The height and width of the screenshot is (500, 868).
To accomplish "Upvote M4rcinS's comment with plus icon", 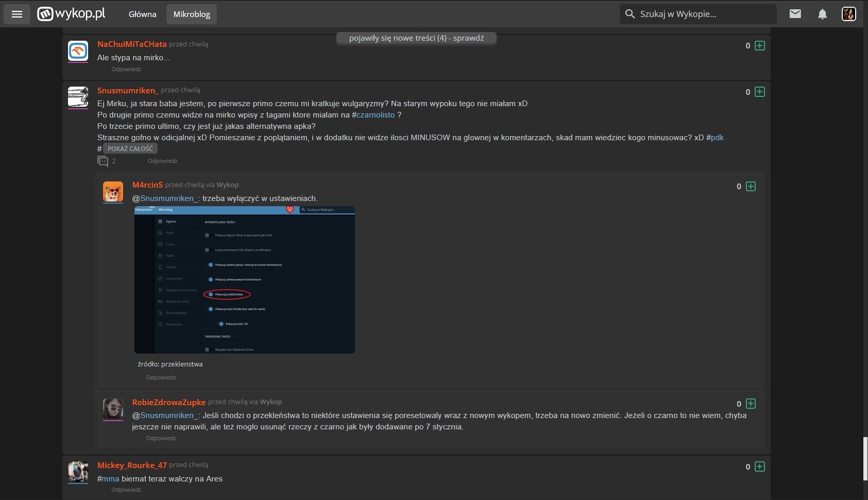I will [x=751, y=187].
